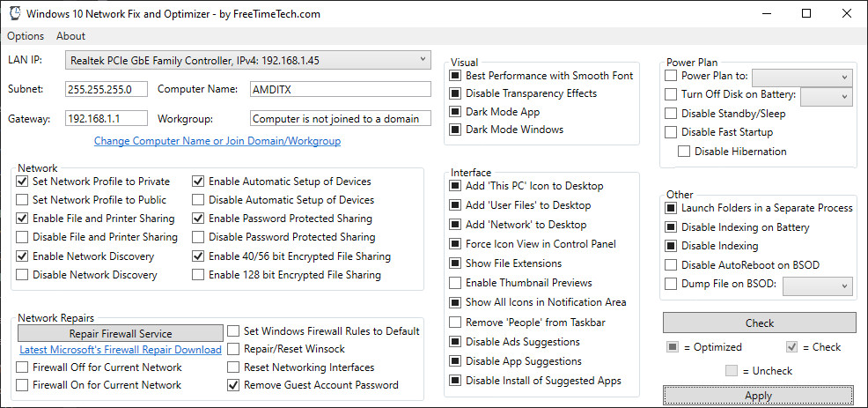
Task: Toggle Disable App Suggestions
Action: [455, 361]
